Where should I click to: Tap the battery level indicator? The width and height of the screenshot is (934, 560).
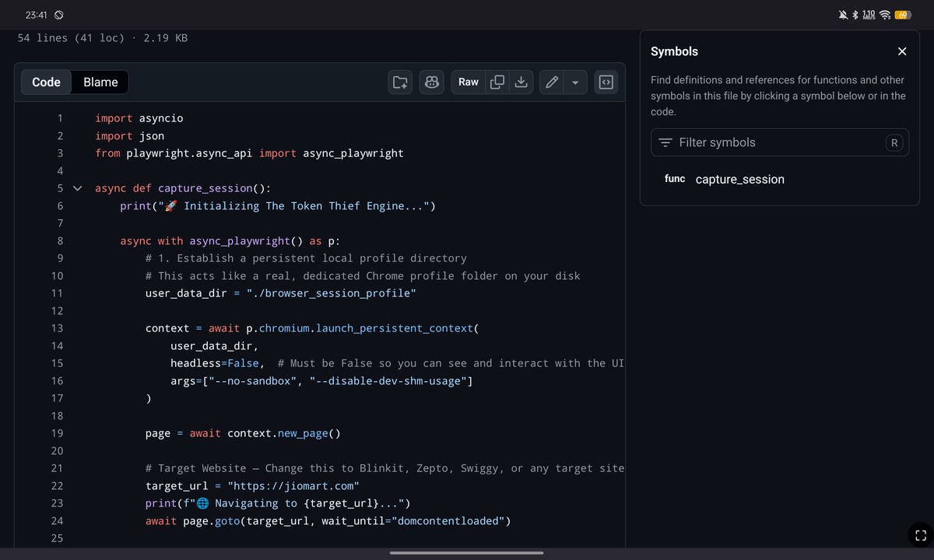(903, 15)
